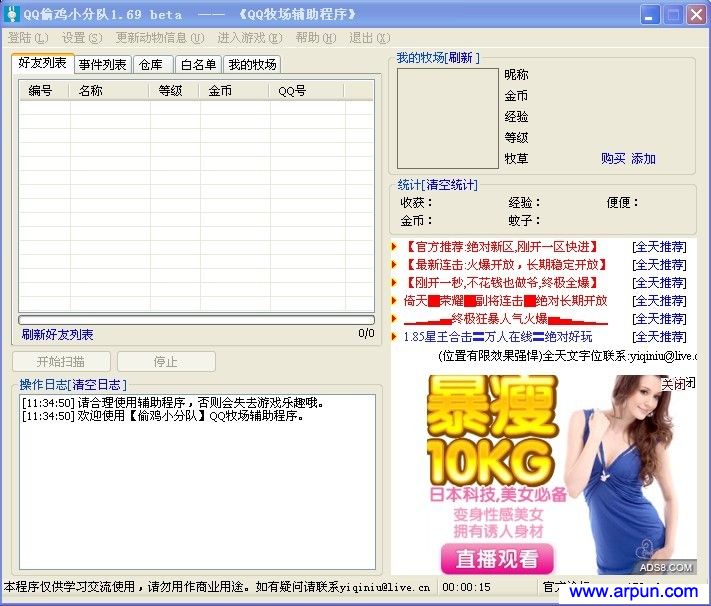This screenshot has width=711, height=606.
Task: Click the app icon in the title bar
Action: point(11,14)
